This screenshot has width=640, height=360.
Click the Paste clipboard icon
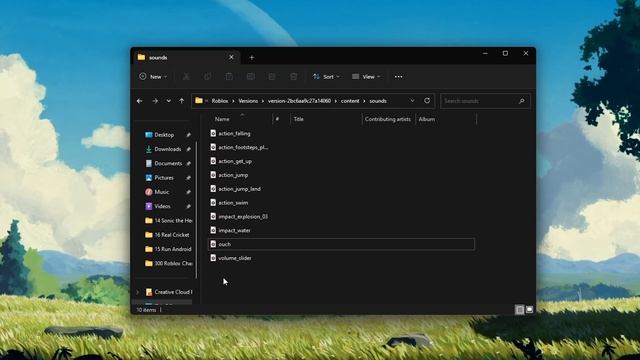click(229, 77)
